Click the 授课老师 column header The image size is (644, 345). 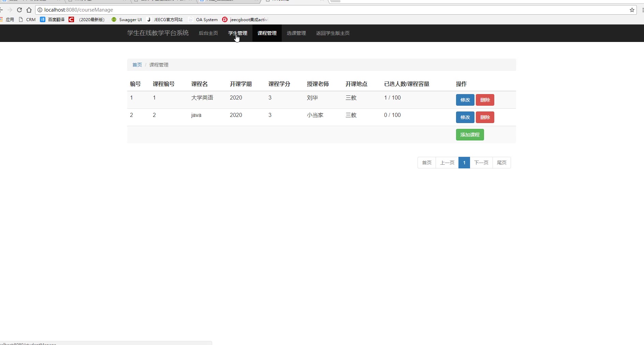[x=318, y=84]
